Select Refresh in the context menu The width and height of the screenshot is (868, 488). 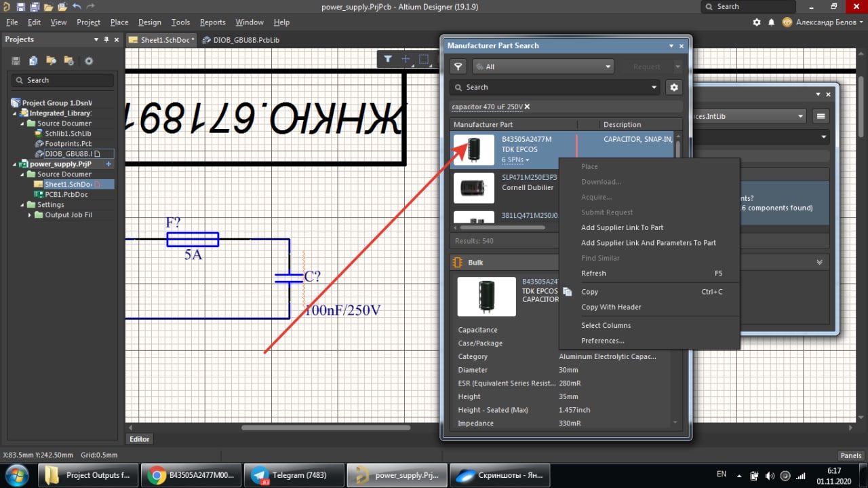(x=593, y=273)
